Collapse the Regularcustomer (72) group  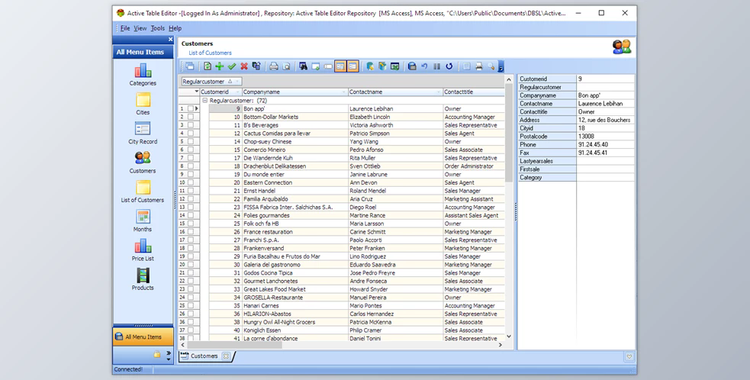click(x=205, y=101)
